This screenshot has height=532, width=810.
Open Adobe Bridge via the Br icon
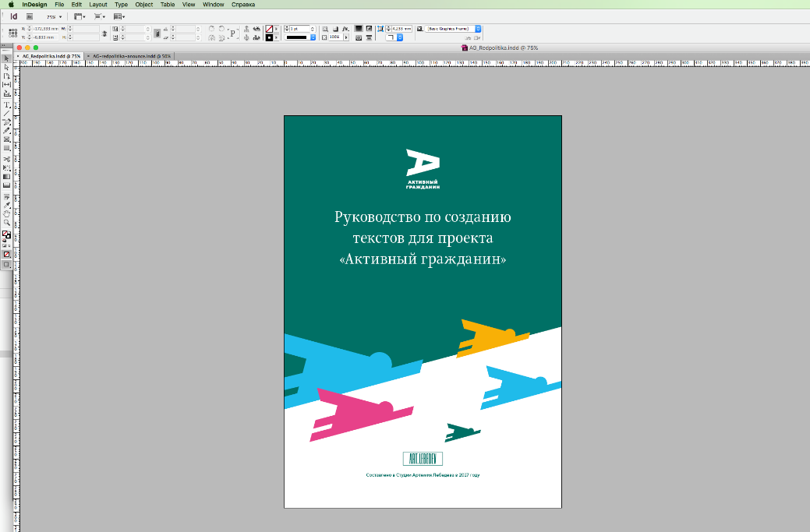click(30, 16)
